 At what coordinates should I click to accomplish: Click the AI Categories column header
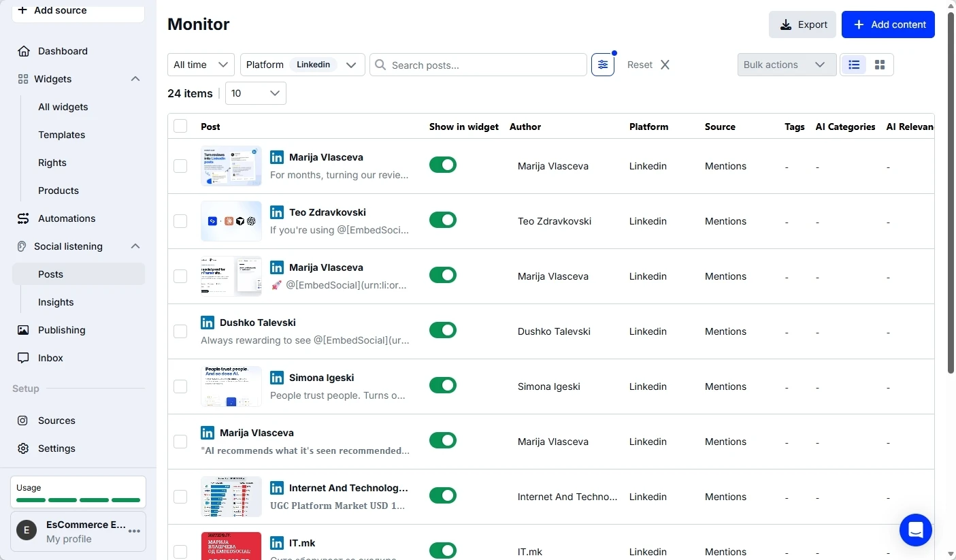click(x=845, y=127)
